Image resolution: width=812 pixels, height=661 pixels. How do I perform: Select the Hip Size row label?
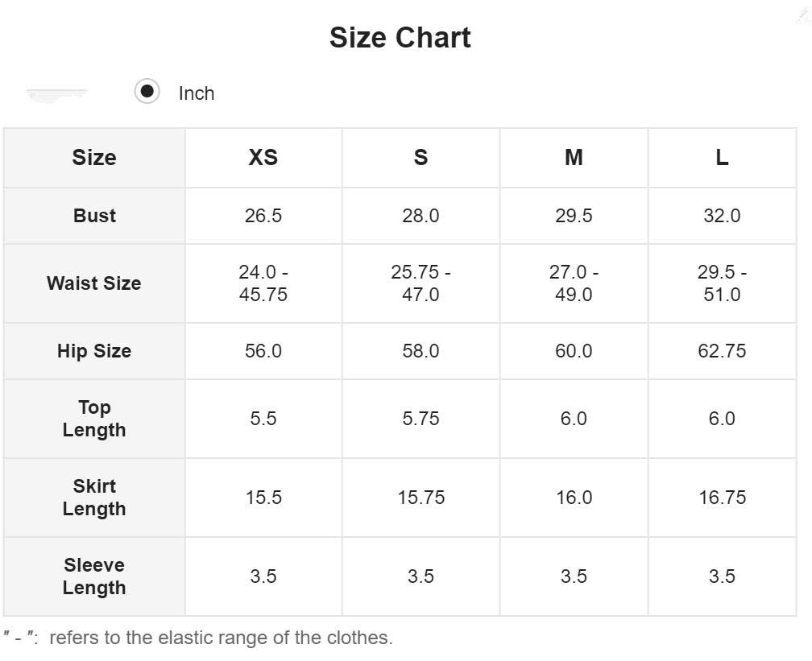[93, 351]
